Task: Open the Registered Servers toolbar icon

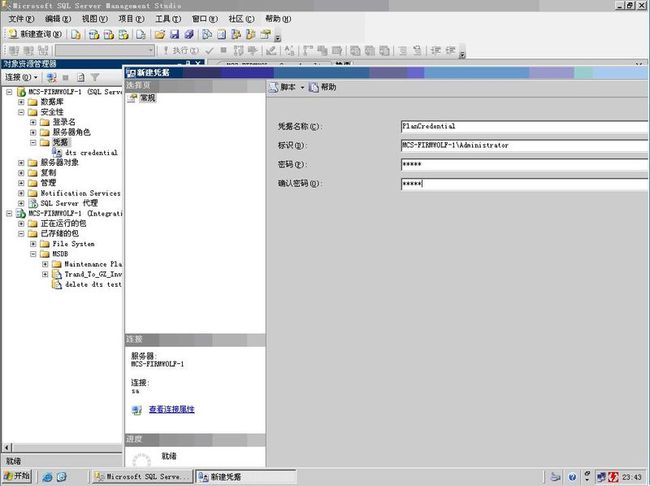Action: 206,34
